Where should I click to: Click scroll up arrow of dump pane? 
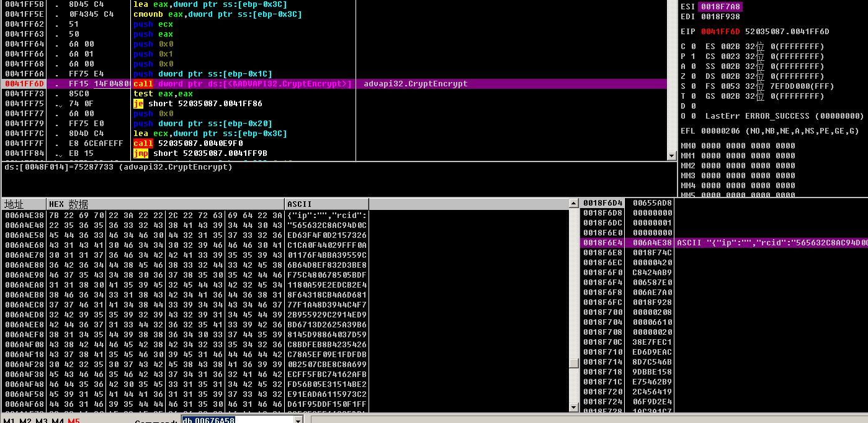point(574,204)
